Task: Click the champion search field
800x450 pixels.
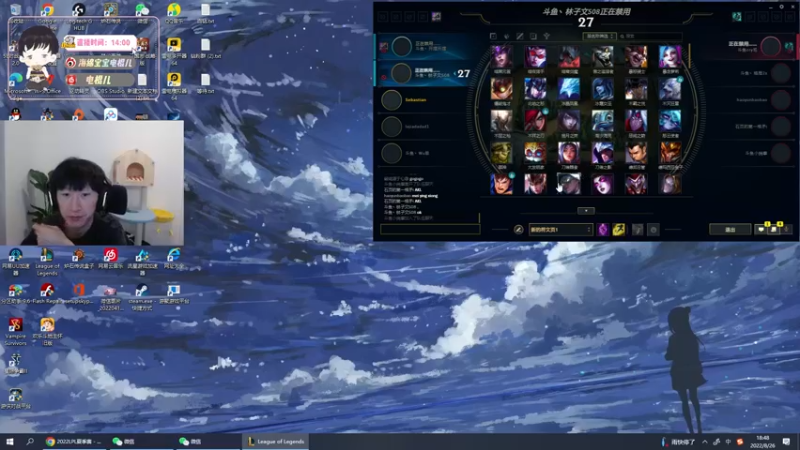Action: (x=651, y=36)
